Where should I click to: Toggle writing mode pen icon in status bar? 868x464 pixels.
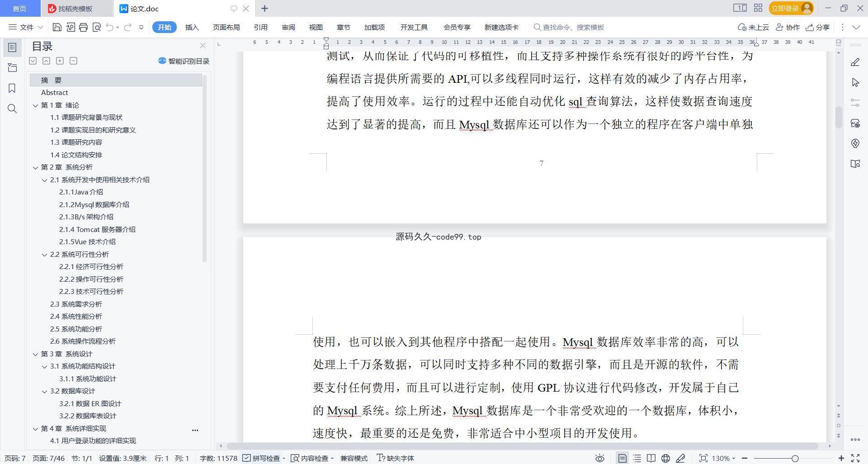click(680, 458)
